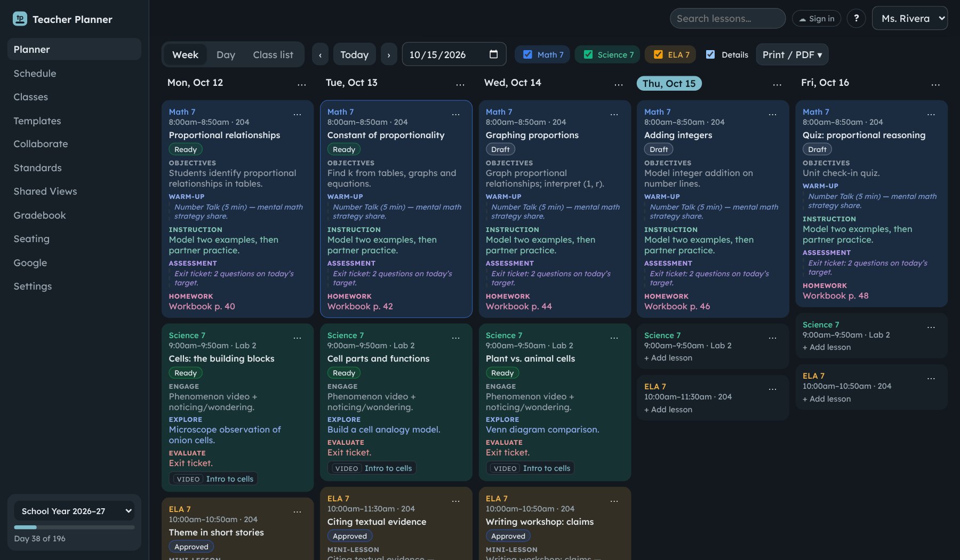
Task: Click the Teacher Planner logo icon
Action: (20, 19)
